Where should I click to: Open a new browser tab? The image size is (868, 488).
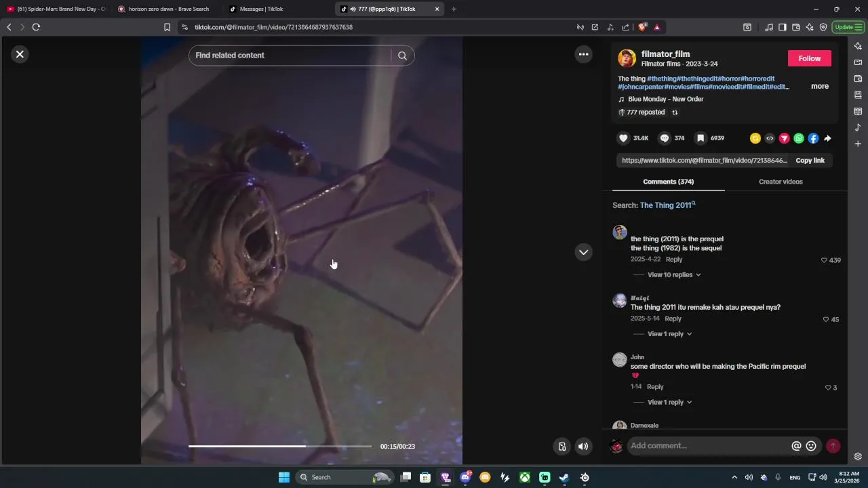pyautogui.click(x=454, y=9)
